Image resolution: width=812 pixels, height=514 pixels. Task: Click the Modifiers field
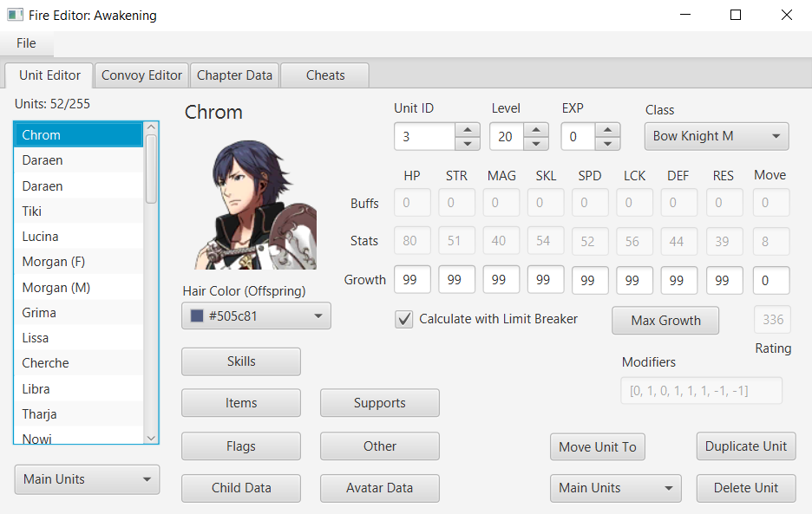click(701, 391)
